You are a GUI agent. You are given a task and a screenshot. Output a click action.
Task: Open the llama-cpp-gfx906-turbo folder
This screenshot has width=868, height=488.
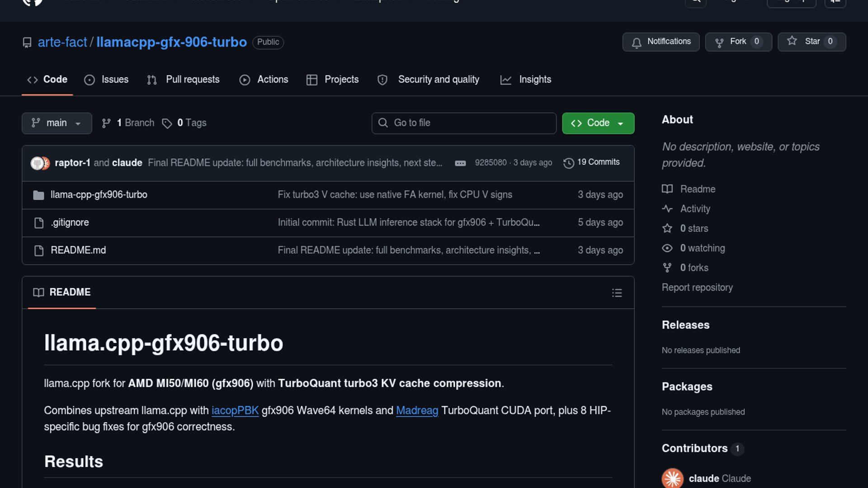pos(99,195)
